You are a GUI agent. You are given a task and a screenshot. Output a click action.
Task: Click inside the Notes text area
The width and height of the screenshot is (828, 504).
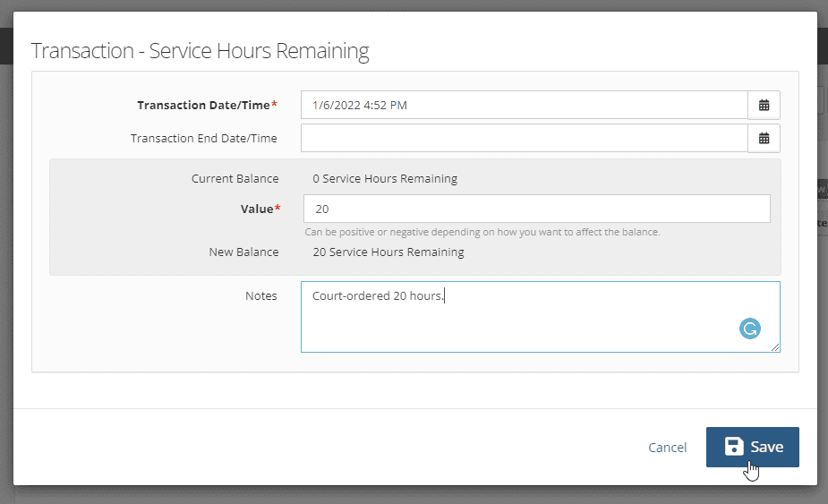(x=540, y=317)
